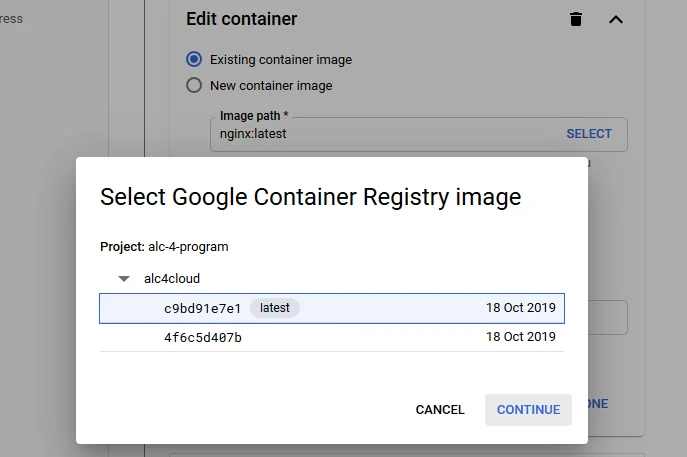The image size is (687, 457).
Task: Click date of c9bd91e7e1 image
Action: click(521, 308)
